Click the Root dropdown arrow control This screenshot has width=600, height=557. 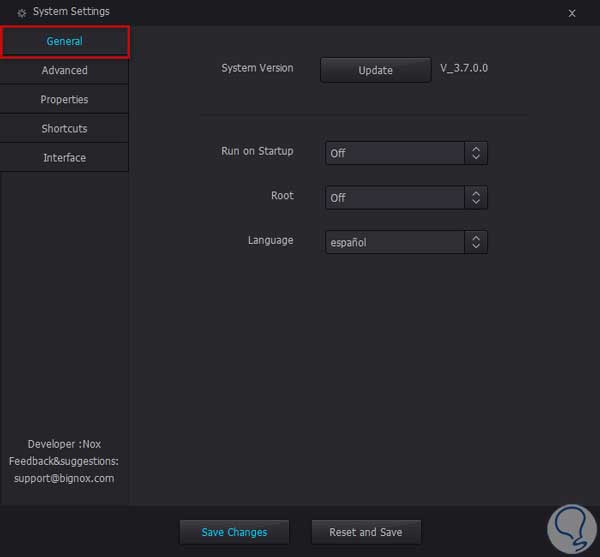pos(476,197)
